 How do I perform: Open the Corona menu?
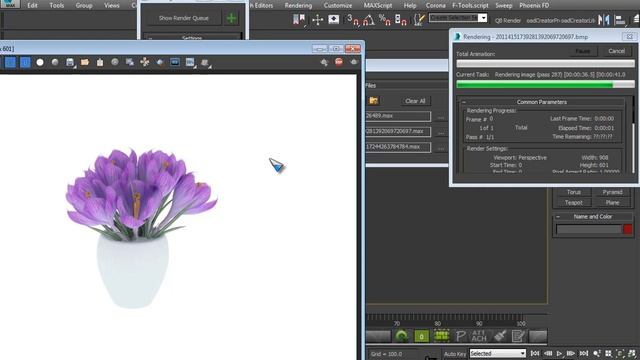click(436, 5)
